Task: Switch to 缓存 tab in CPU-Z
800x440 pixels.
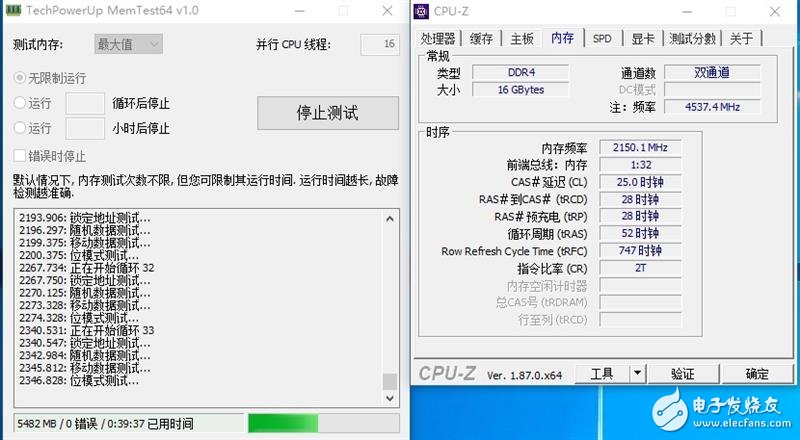Action: point(481,38)
